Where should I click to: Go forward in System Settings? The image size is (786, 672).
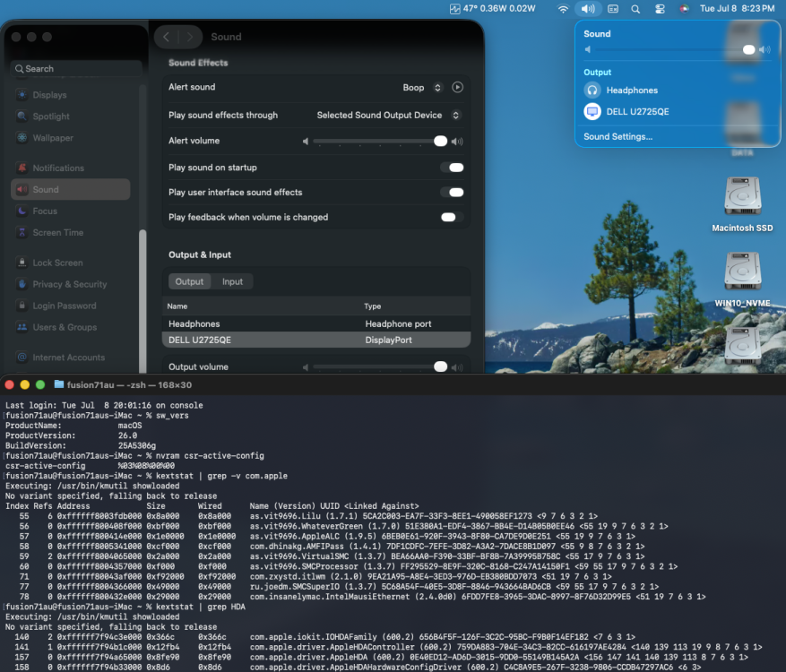tap(189, 37)
